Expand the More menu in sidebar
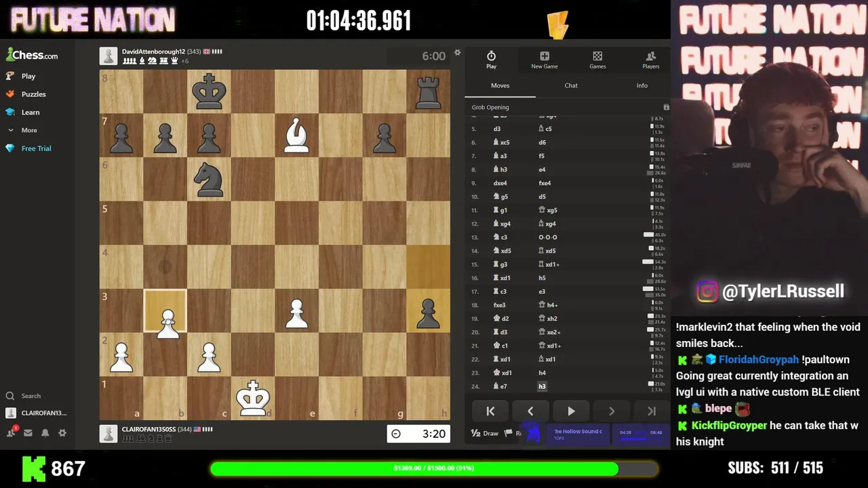This screenshot has width=868, height=488. (x=21, y=130)
